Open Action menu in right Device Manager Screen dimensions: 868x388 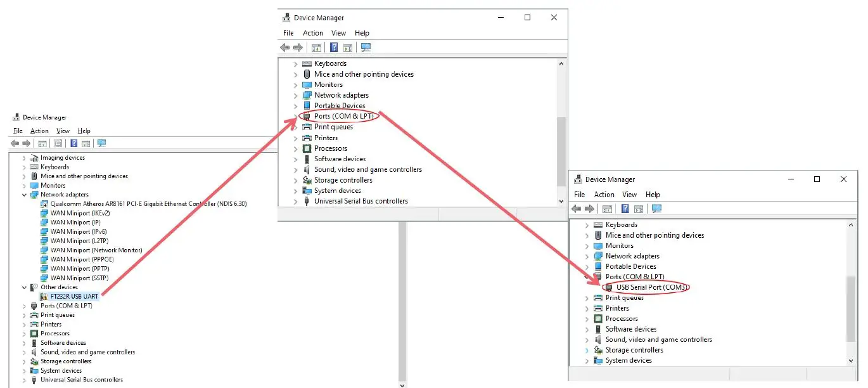click(604, 195)
